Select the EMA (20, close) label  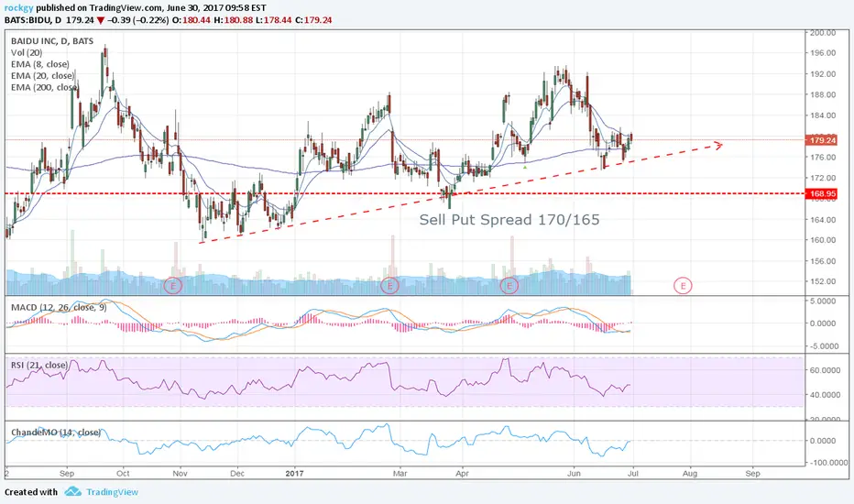(42, 76)
